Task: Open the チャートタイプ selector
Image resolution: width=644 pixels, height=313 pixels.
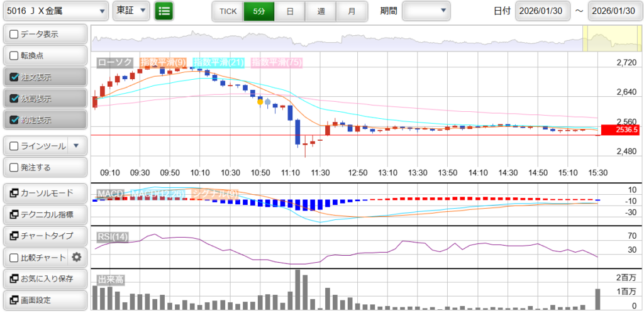Action: coord(44,236)
